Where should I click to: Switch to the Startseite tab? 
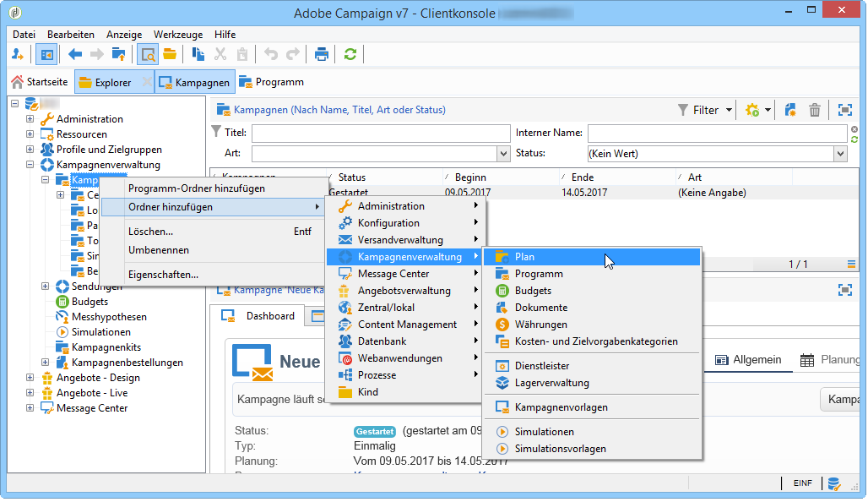coord(40,82)
